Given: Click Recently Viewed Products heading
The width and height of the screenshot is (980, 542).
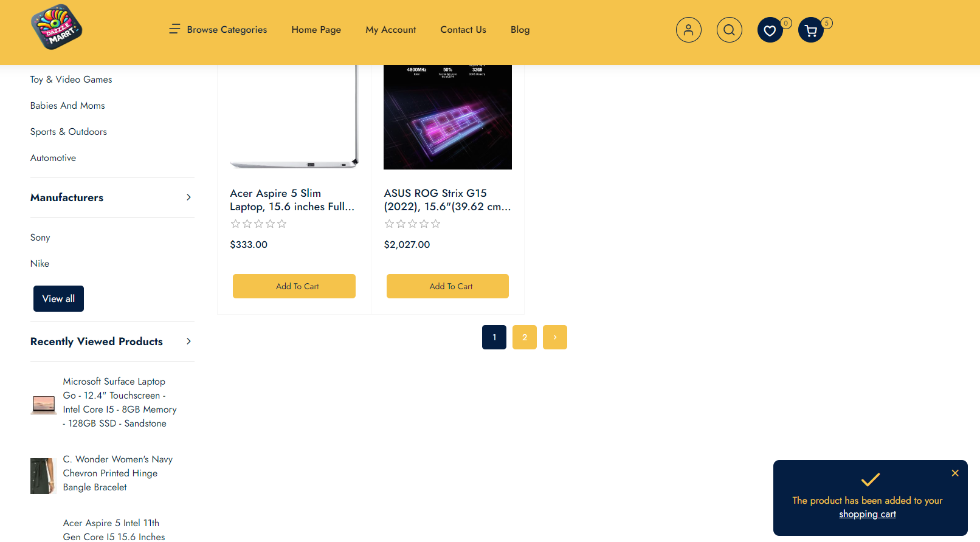Looking at the screenshot, I should coord(97,341).
